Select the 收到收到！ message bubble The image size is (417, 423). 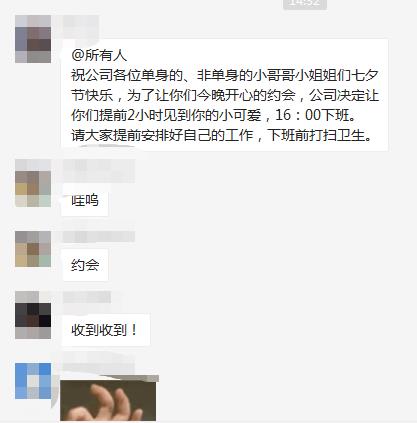coord(105,330)
